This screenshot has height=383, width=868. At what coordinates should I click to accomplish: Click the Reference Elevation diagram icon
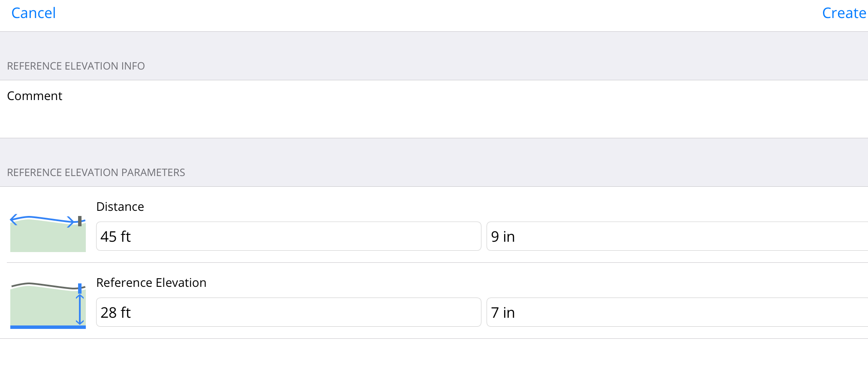[48, 306]
